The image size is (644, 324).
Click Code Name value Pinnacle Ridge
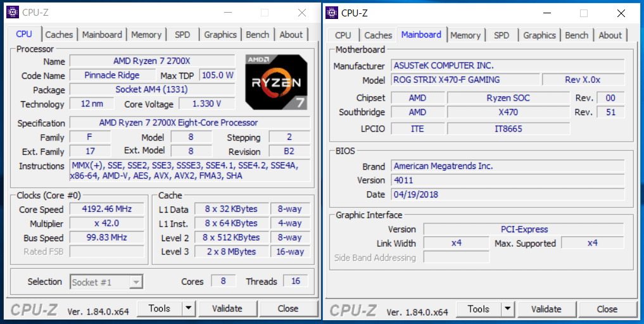(x=112, y=75)
